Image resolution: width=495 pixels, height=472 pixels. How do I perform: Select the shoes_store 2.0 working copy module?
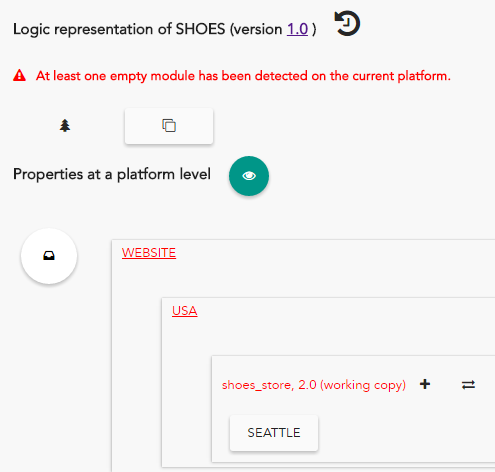point(314,385)
